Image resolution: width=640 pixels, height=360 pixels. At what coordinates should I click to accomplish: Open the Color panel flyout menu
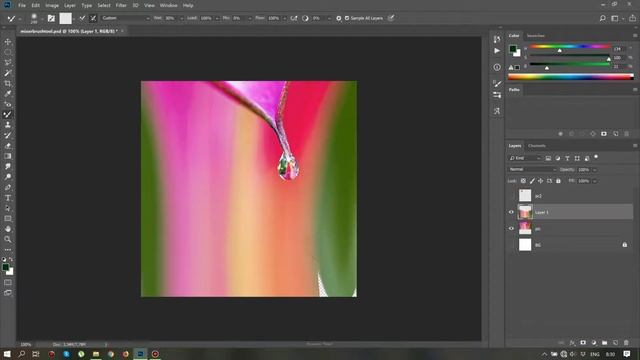[635, 36]
